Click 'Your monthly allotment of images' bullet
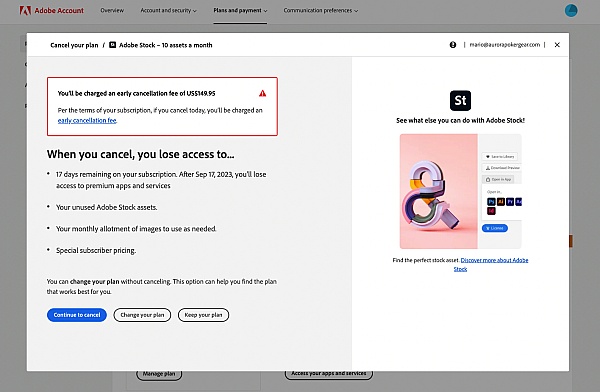The image size is (600, 392). pyautogui.click(x=136, y=229)
